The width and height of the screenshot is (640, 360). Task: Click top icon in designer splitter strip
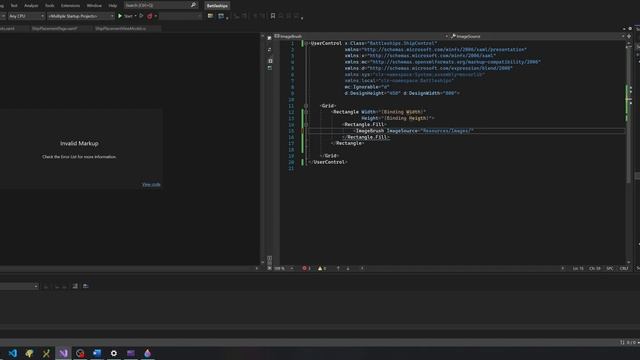pyautogui.click(x=269, y=38)
